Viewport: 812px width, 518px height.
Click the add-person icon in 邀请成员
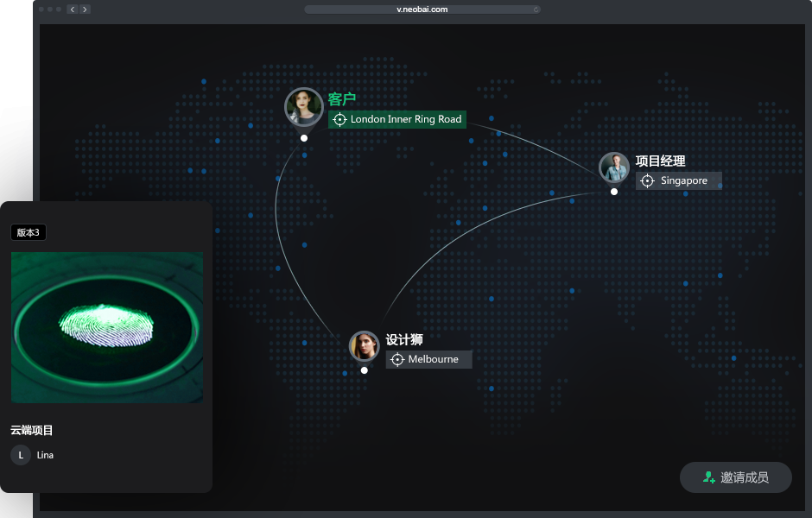click(708, 477)
